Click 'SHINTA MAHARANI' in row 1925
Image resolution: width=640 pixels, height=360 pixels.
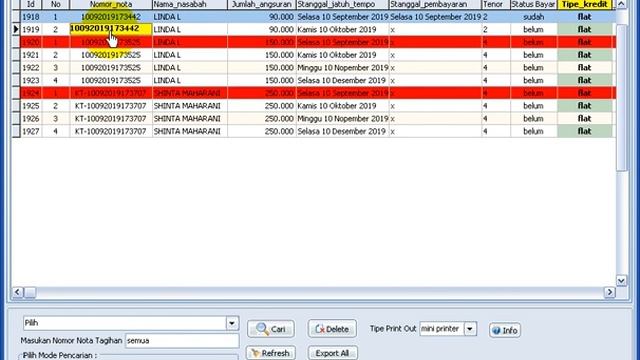pyautogui.click(x=187, y=106)
